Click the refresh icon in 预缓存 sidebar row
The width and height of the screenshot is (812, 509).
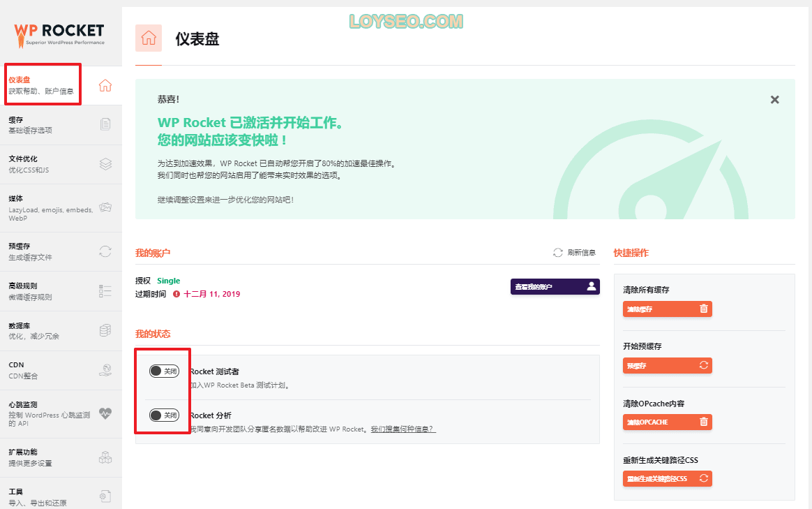(x=105, y=251)
